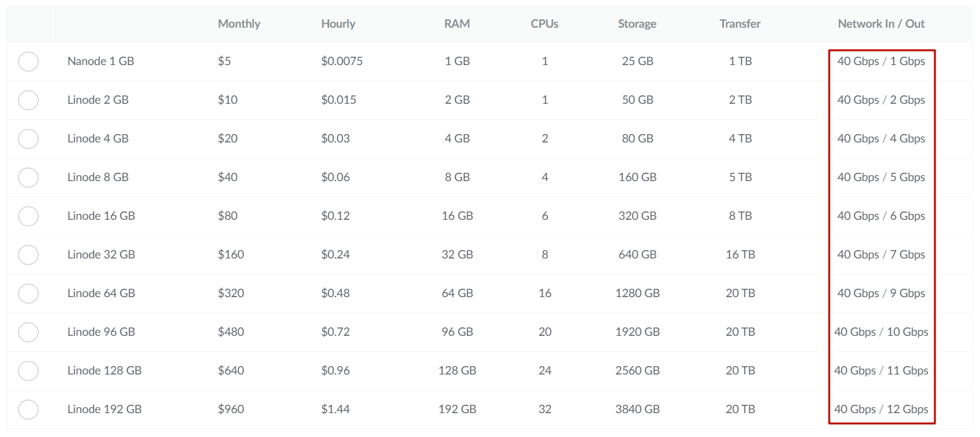Click the Hourly column header

coord(338,24)
